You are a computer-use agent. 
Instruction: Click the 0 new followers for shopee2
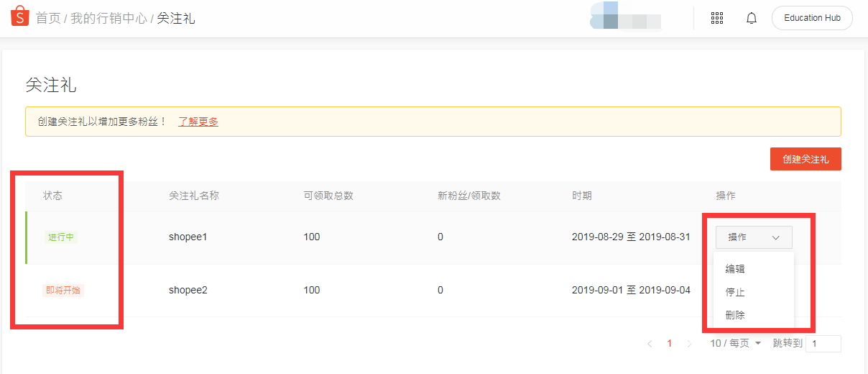tap(440, 290)
